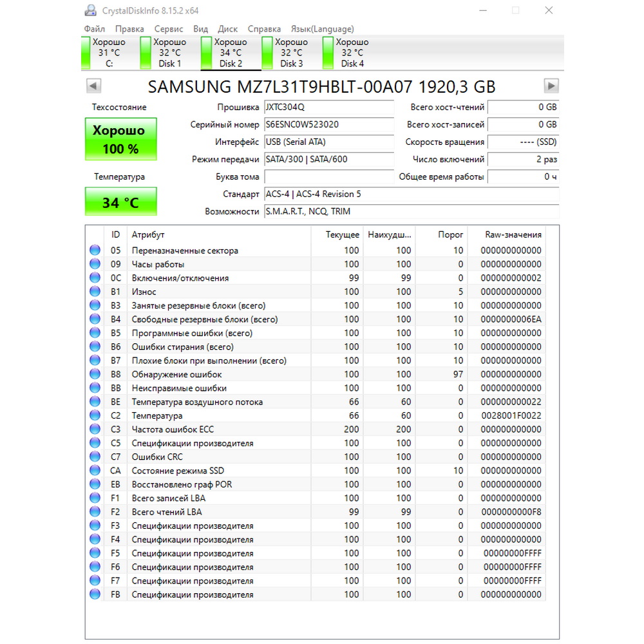The width and height of the screenshot is (644, 644).
Task: Switch to the Disk 1 tab
Action: click(x=169, y=53)
